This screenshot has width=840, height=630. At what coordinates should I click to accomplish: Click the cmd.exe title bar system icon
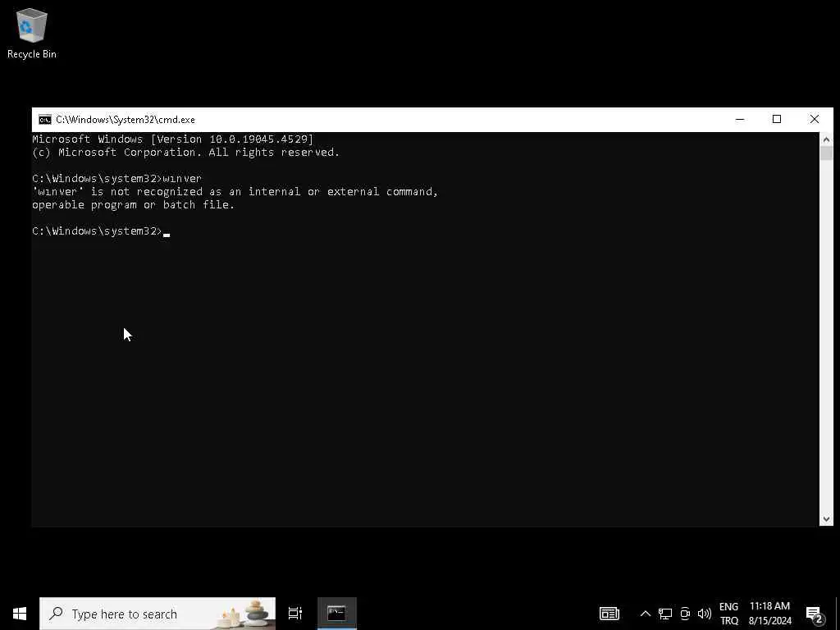coord(45,120)
